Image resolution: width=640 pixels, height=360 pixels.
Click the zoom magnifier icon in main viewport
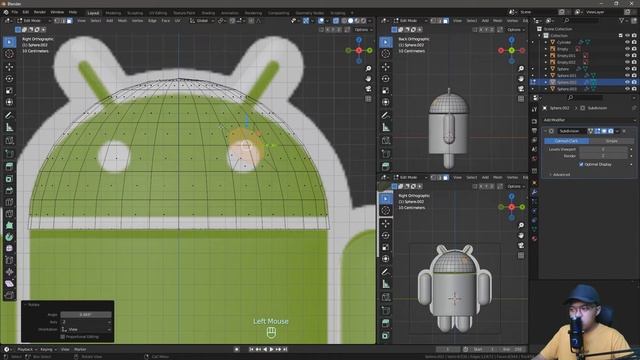[x=368, y=69]
